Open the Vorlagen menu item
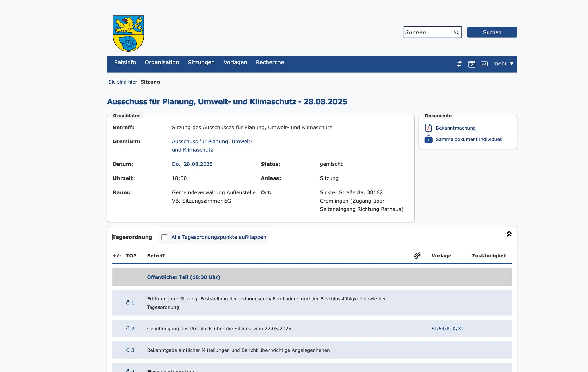The height and width of the screenshot is (372, 588). pos(235,62)
